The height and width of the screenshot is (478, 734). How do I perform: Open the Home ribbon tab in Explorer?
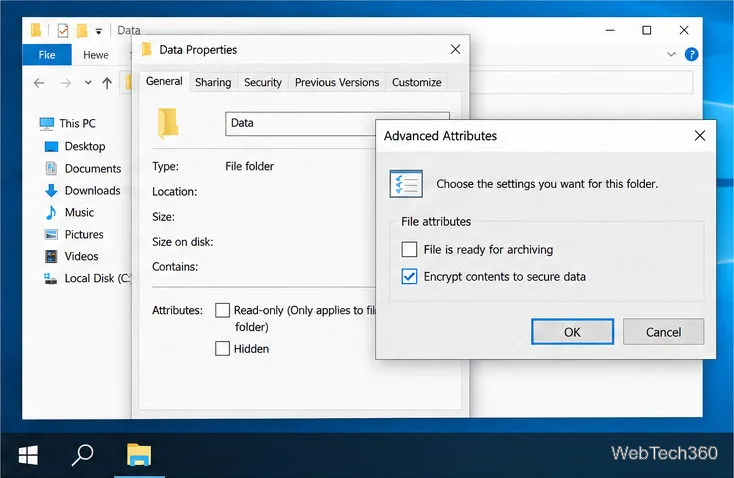pos(95,55)
